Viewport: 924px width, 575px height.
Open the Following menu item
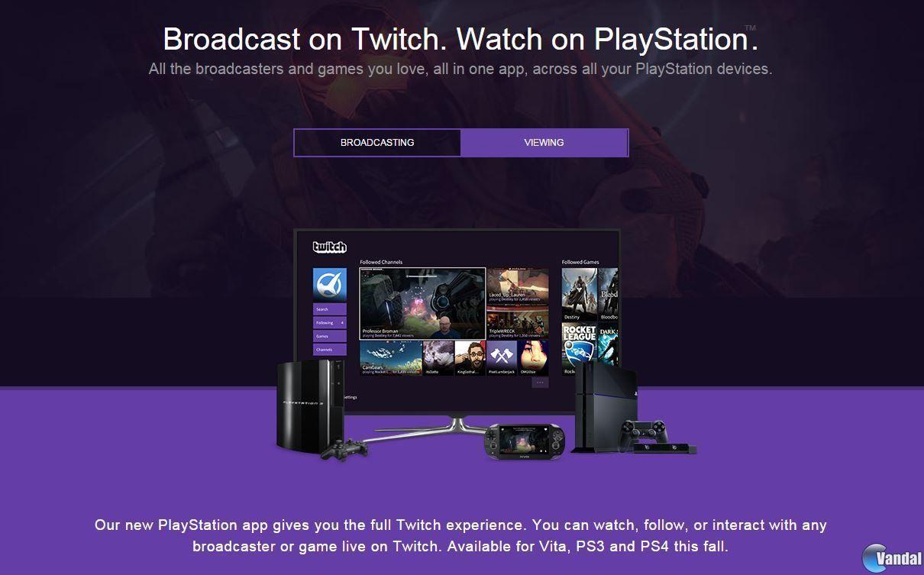(329, 323)
